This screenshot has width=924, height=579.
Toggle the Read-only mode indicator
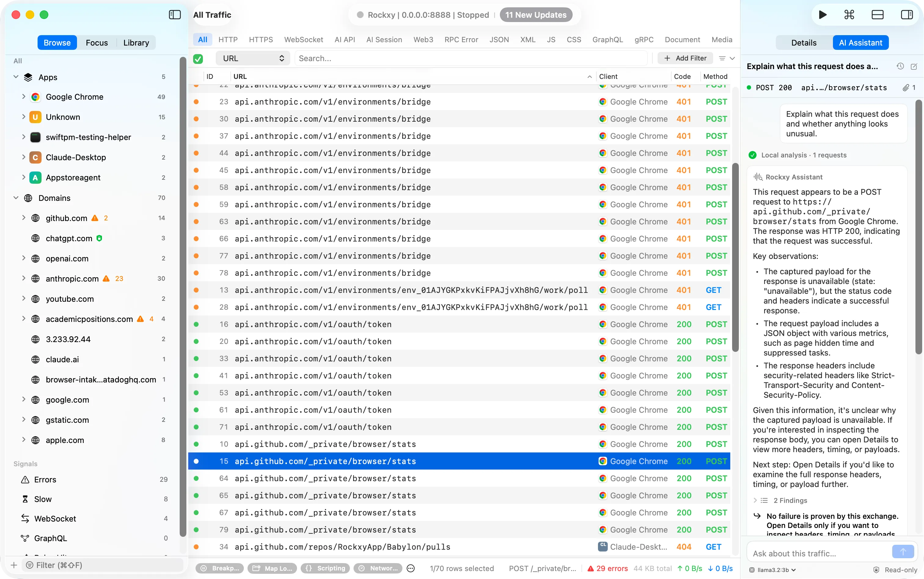coord(896,570)
